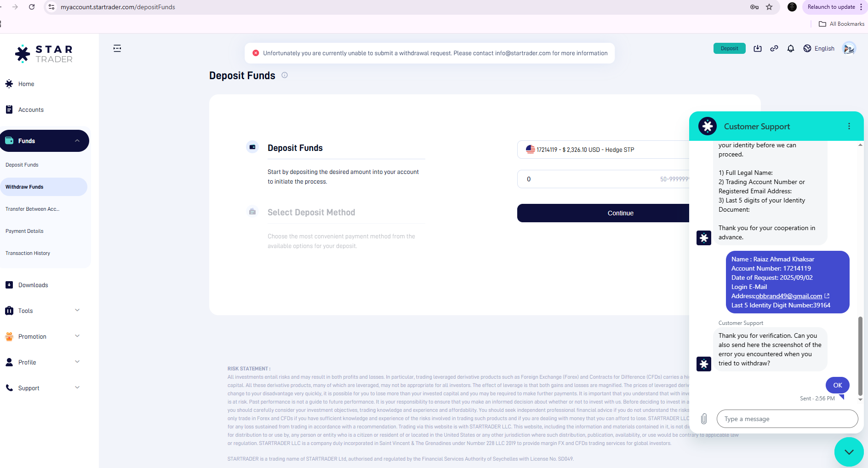
Task: Open the user profile avatar
Action: [x=849, y=48]
